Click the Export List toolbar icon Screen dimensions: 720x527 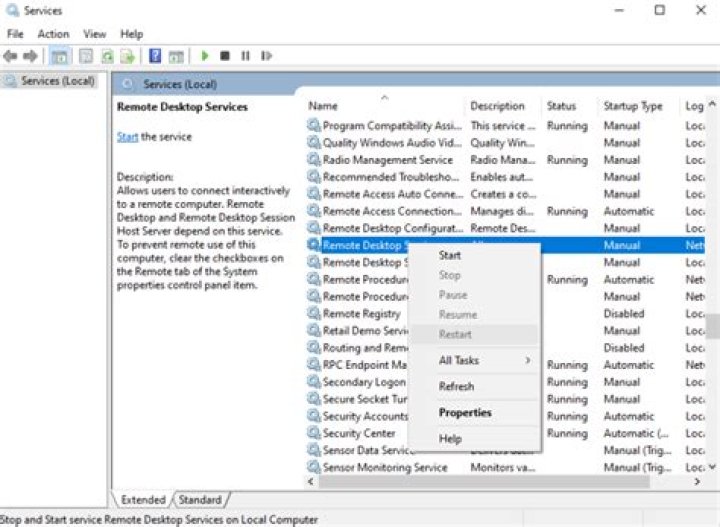point(128,56)
